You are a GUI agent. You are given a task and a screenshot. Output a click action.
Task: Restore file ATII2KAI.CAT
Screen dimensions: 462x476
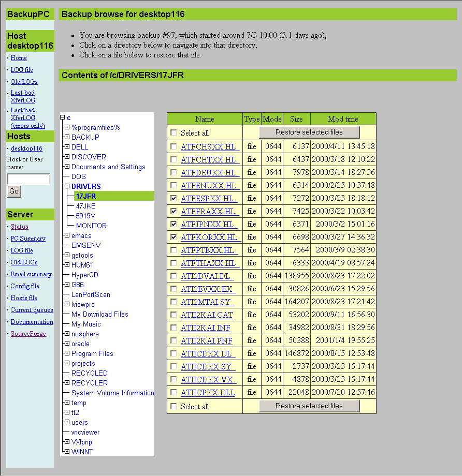point(207,315)
